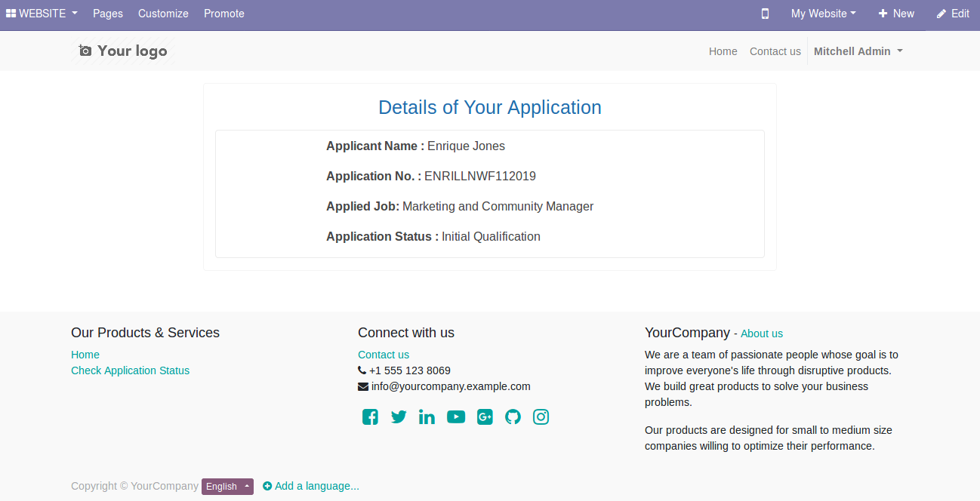Open the Customize menu
Viewport: 980px width, 501px height.
pos(163,14)
